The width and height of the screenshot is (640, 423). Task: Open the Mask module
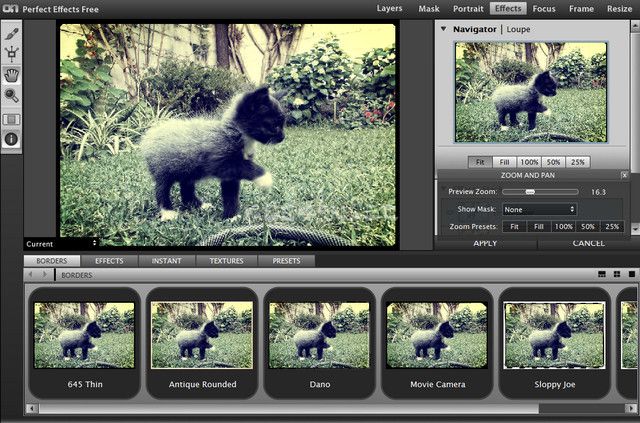[429, 8]
